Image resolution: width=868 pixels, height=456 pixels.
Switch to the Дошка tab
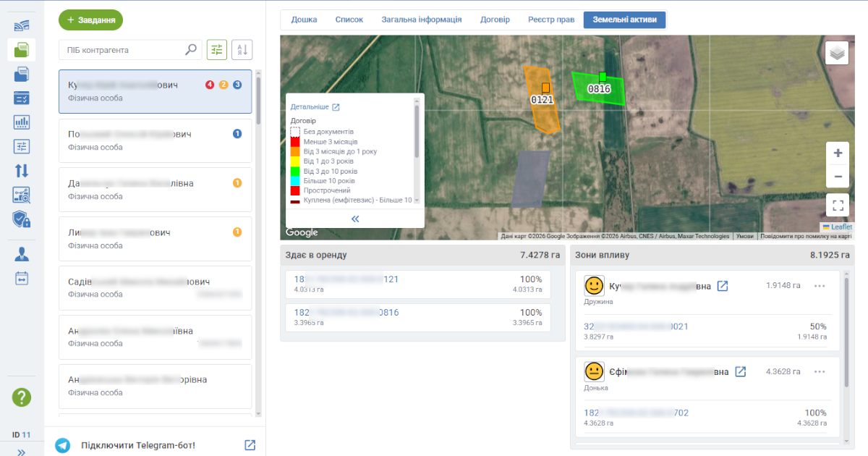click(x=304, y=20)
